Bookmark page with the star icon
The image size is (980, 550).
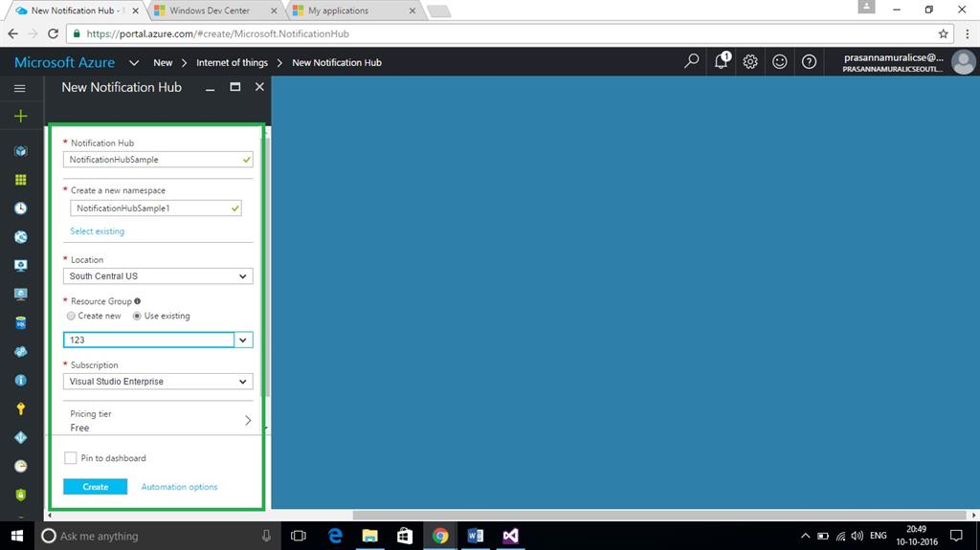943,33
